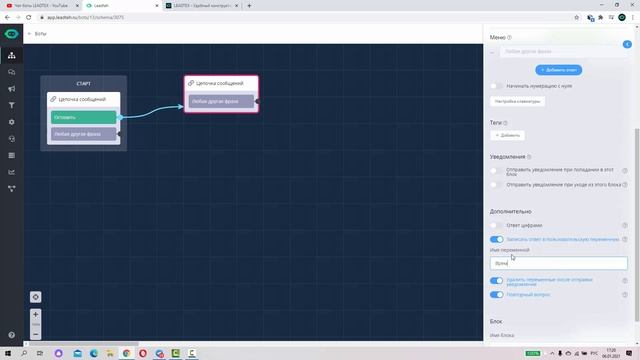640x360 pixels.
Task: Disable deleting variables after sending notification
Action: (x=496, y=280)
